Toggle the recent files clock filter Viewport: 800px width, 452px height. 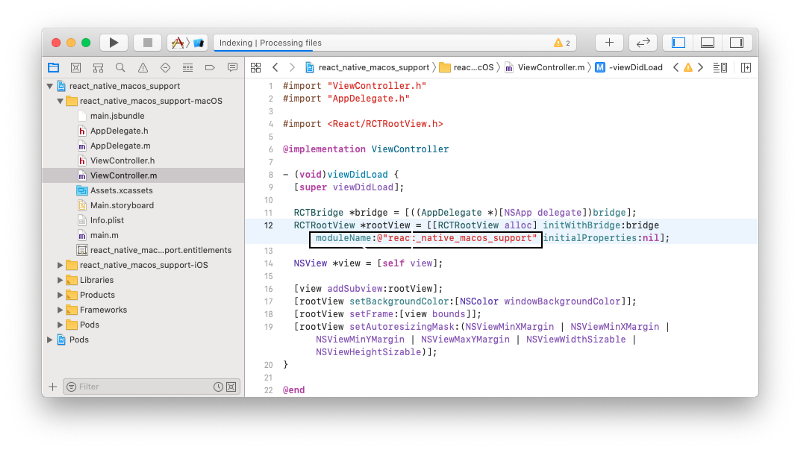[x=218, y=387]
